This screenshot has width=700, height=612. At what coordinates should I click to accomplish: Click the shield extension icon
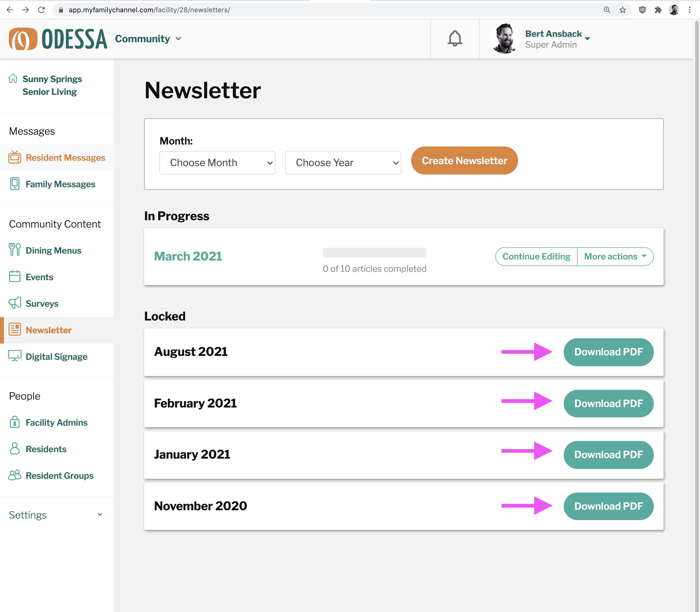pyautogui.click(x=642, y=10)
